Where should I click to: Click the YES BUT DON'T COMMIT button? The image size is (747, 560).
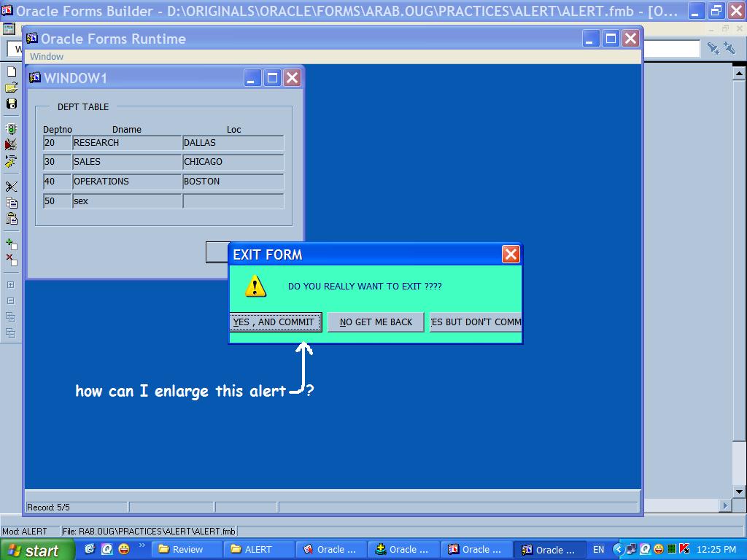pyautogui.click(x=476, y=322)
